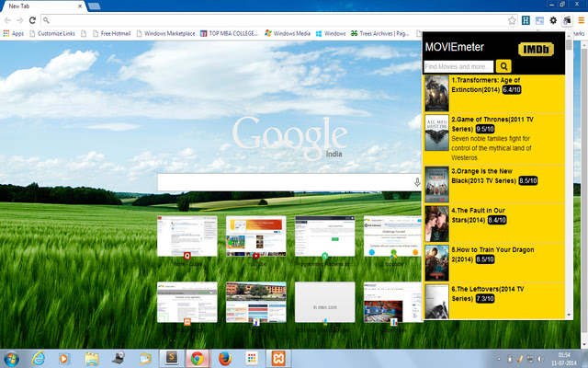The width and height of the screenshot is (588, 368).
Task: Open the orange Chrome menu icon
Action: (582, 20)
